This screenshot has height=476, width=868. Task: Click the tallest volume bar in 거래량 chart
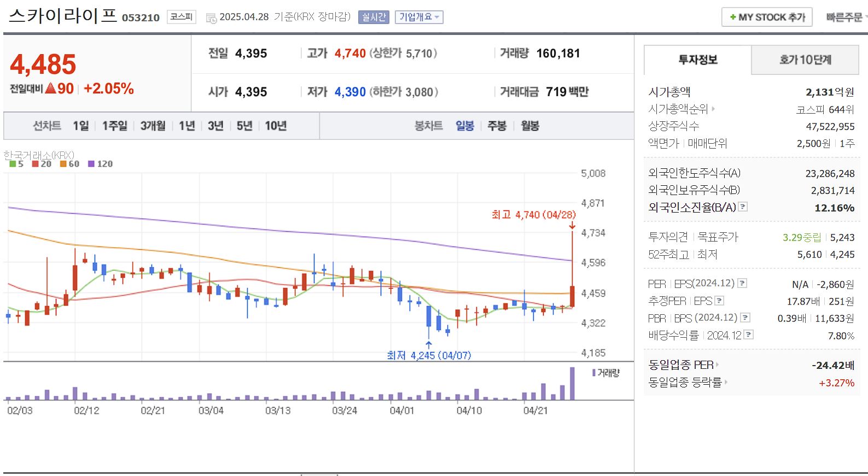(573, 384)
